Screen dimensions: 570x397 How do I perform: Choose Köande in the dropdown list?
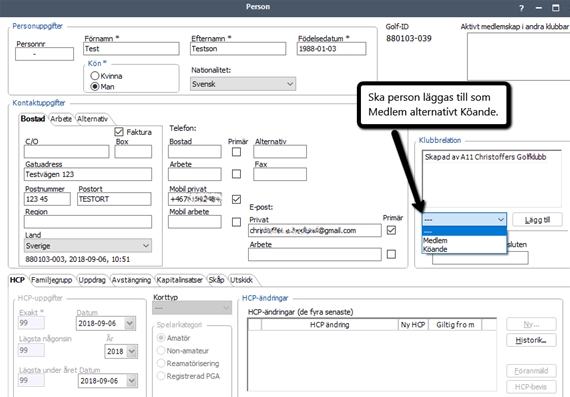[464, 249]
